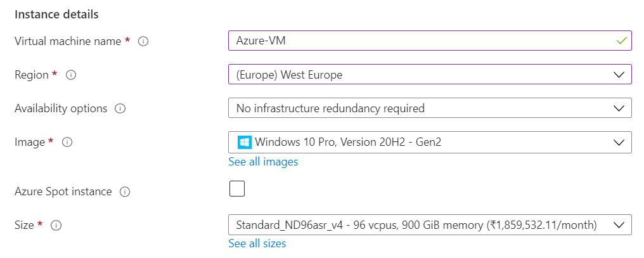Click green checkmark in VM name field
Viewport: 644px width, 258px height.
pyautogui.click(x=621, y=41)
